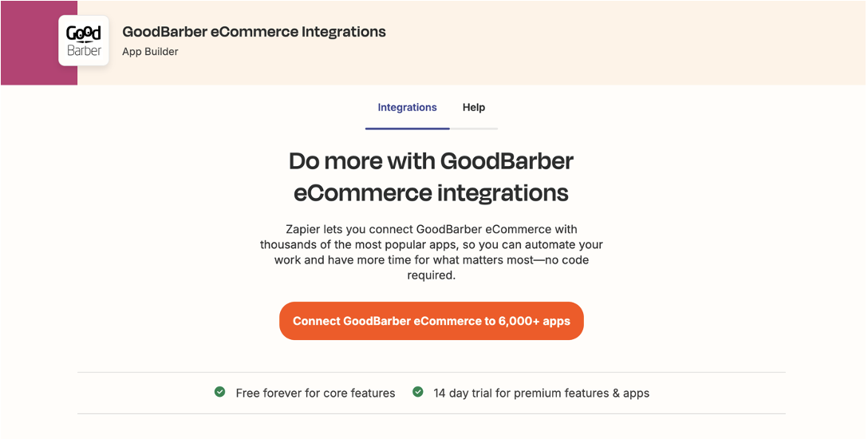Viewport: 868px width, 439px height.
Task: Click the Zapier description paragraph
Action: (x=431, y=252)
